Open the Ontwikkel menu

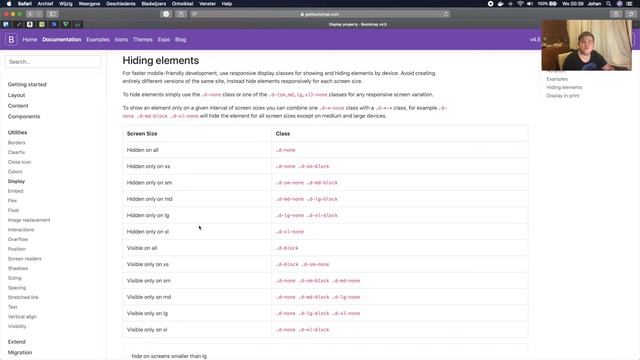tap(182, 4)
